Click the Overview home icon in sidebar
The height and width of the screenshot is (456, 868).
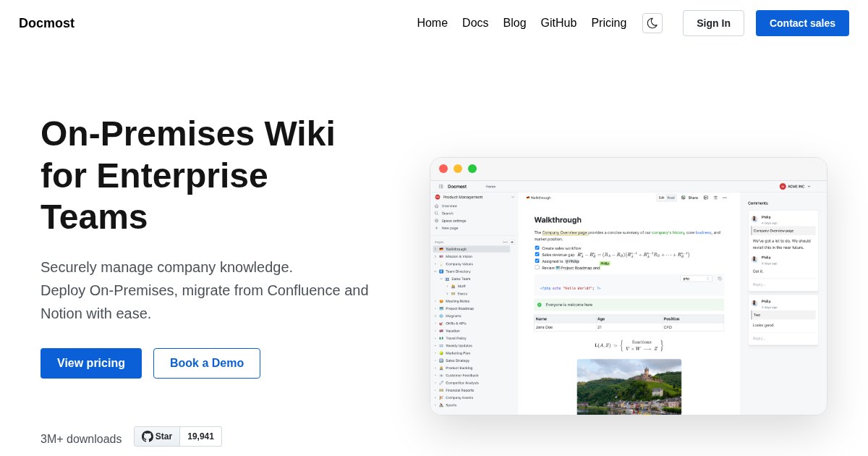pos(436,206)
